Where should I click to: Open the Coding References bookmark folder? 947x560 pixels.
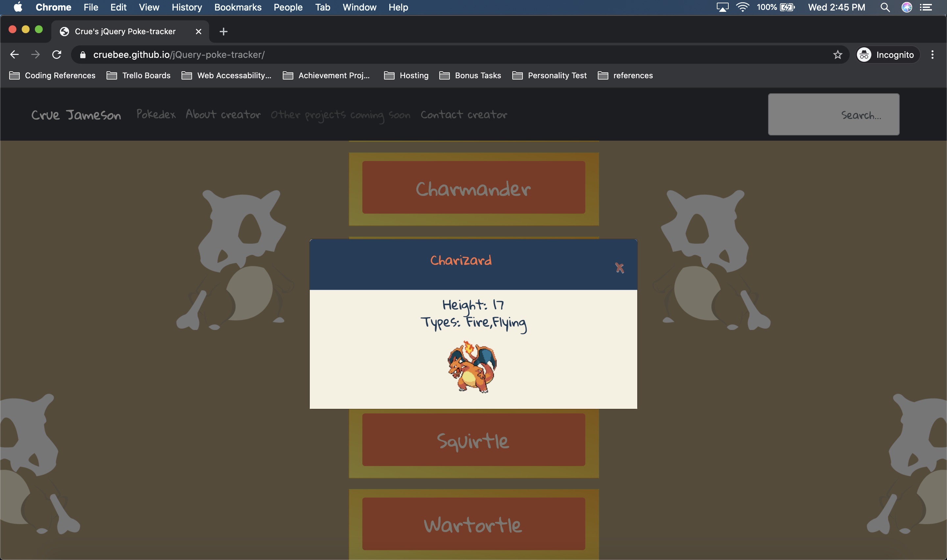point(52,76)
